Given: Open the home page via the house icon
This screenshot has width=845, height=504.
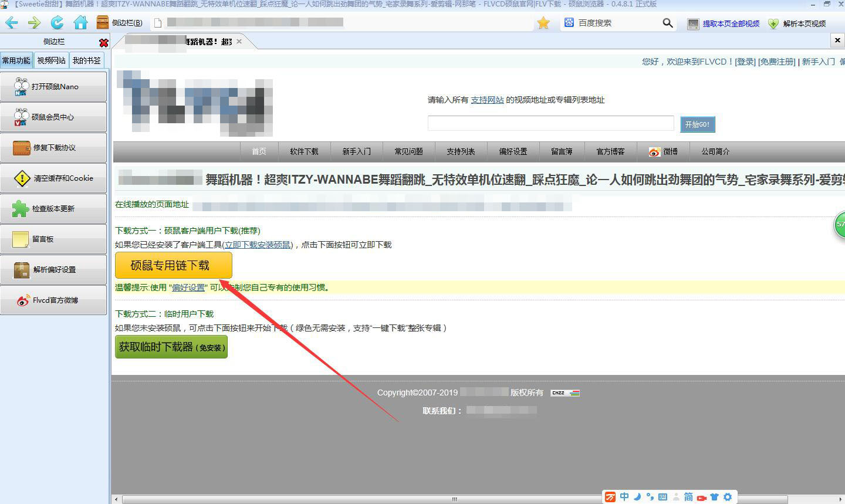Looking at the screenshot, I should coord(80,23).
